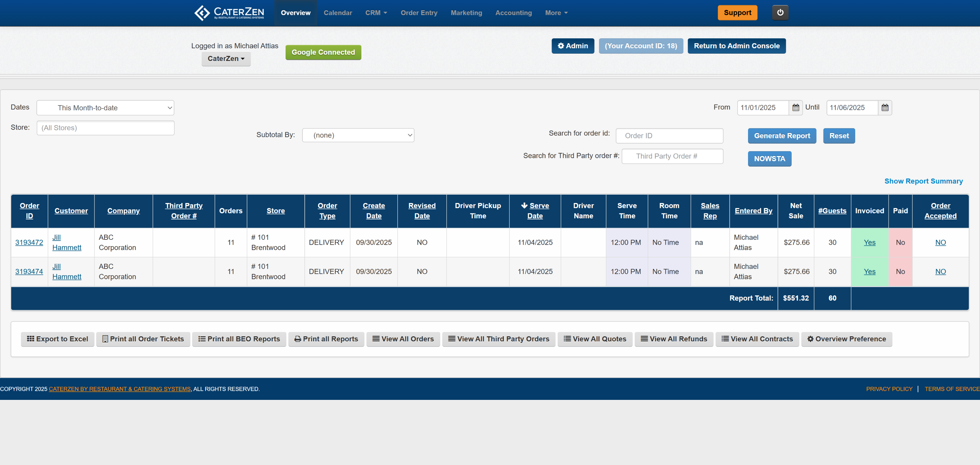Show Report Summary
The image size is (980, 465).
coord(923,181)
